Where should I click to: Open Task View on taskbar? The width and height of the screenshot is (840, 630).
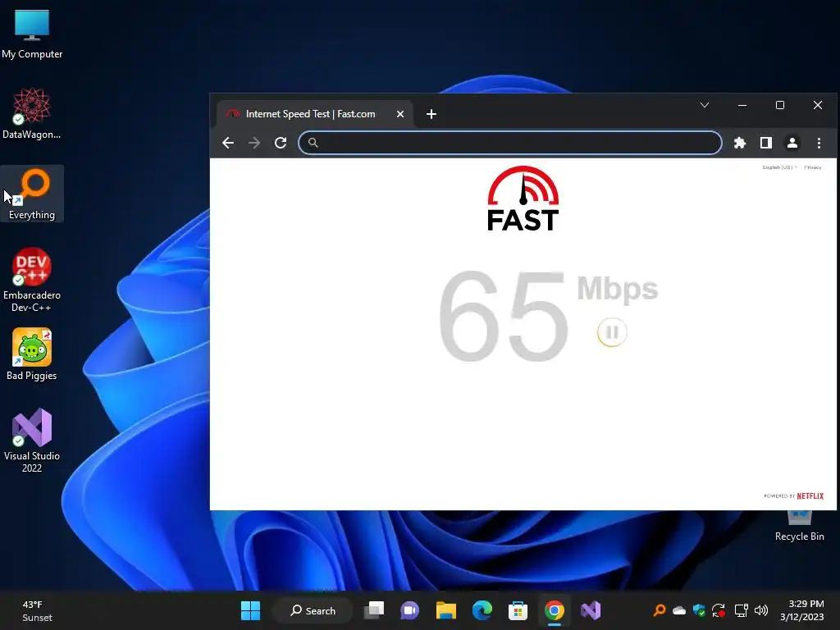tap(374, 610)
